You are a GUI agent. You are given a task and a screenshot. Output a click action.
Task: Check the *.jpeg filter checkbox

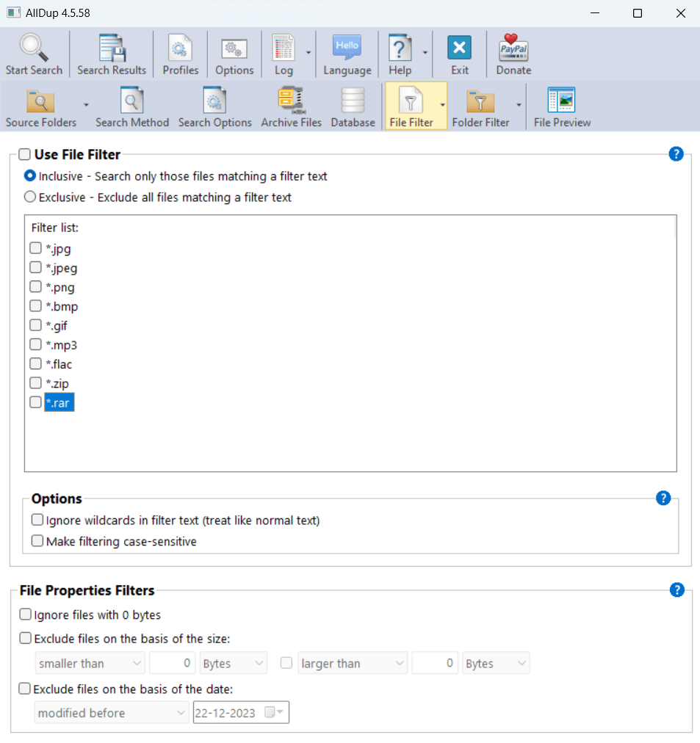(x=35, y=267)
